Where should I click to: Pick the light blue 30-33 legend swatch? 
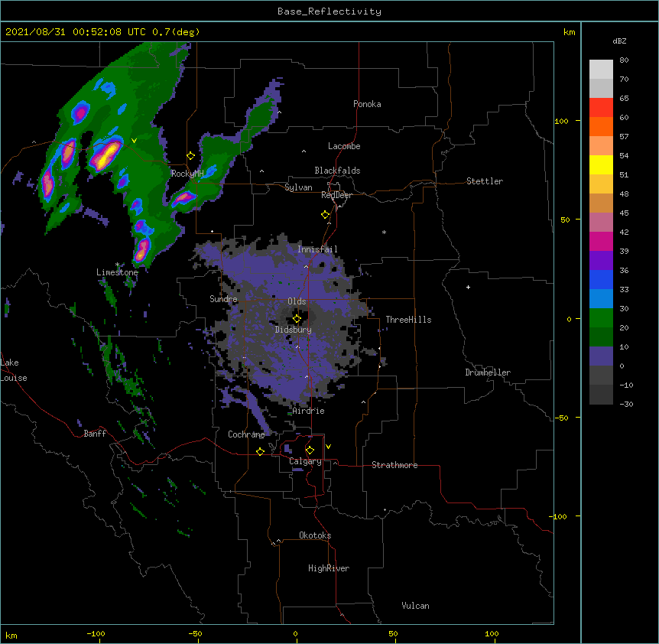(601, 299)
